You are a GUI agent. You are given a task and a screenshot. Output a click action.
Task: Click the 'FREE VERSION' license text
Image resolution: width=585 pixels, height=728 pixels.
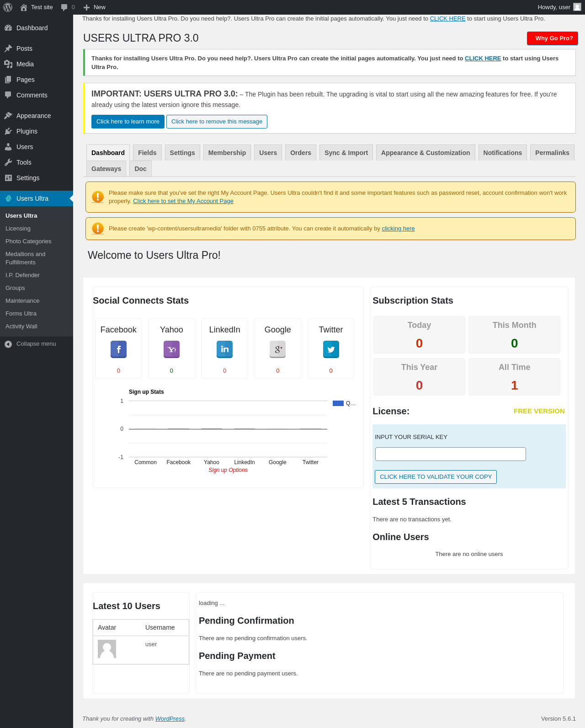pos(539,411)
